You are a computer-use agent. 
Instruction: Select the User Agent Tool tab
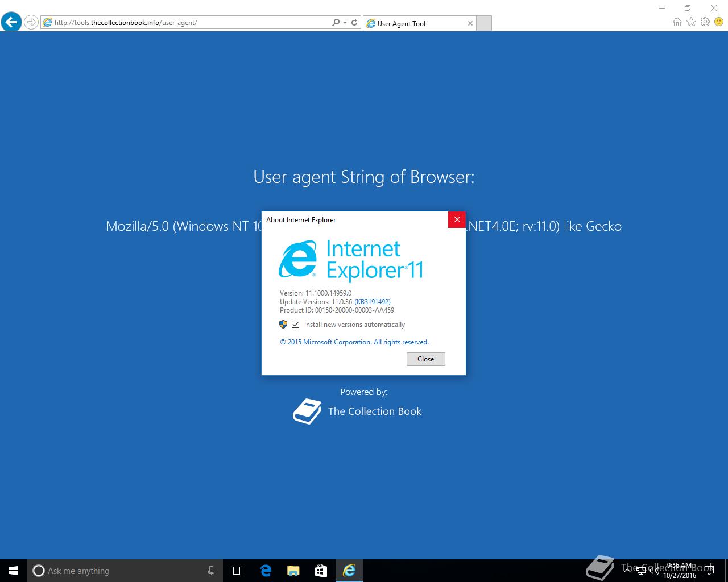(x=419, y=23)
